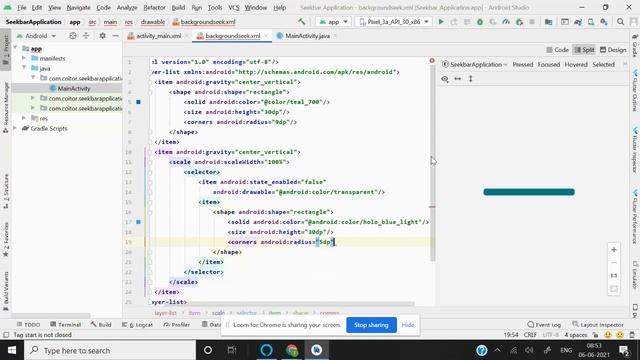Image resolution: width=640 pixels, height=360 pixels.
Task: Switch to the MainActivity.java tab
Action: click(307, 36)
